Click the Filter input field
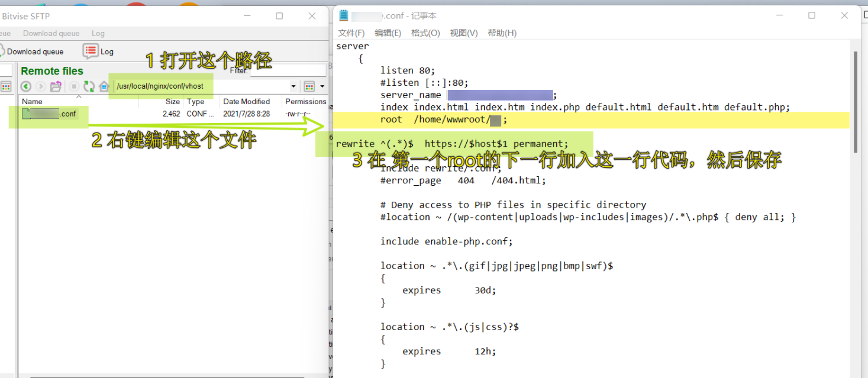The width and height of the screenshot is (868, 378). coord(288,71)
